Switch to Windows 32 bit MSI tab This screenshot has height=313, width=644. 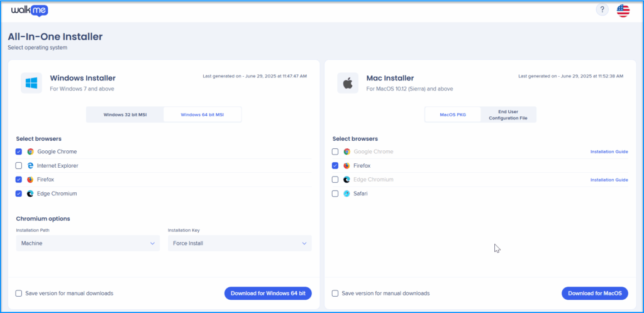pos(125,115)
